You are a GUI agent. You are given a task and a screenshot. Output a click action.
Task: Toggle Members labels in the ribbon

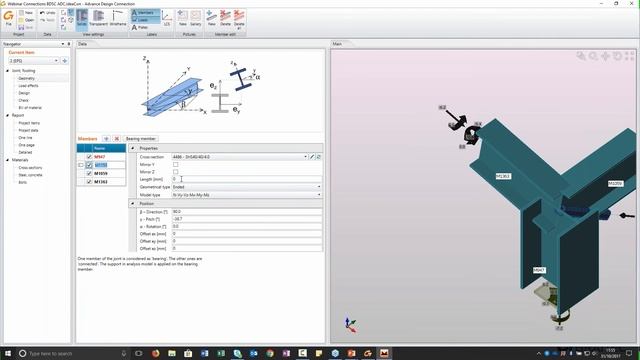pos(145,13)
